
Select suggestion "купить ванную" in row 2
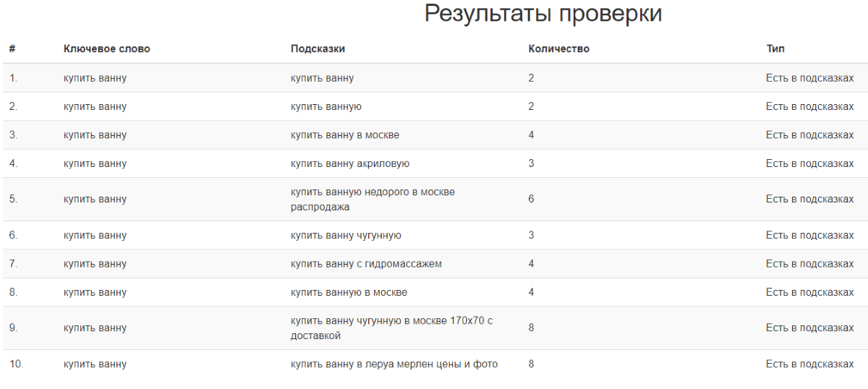[325, 107]
